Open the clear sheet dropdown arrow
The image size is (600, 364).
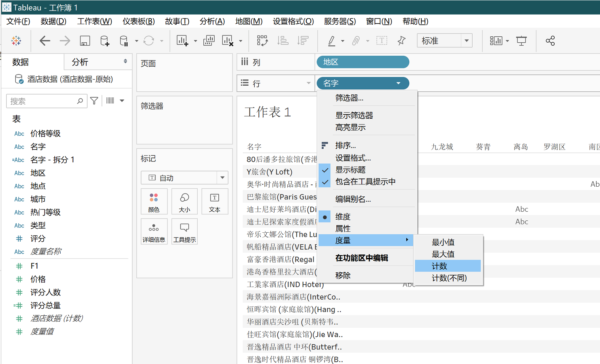click(240, 41)
